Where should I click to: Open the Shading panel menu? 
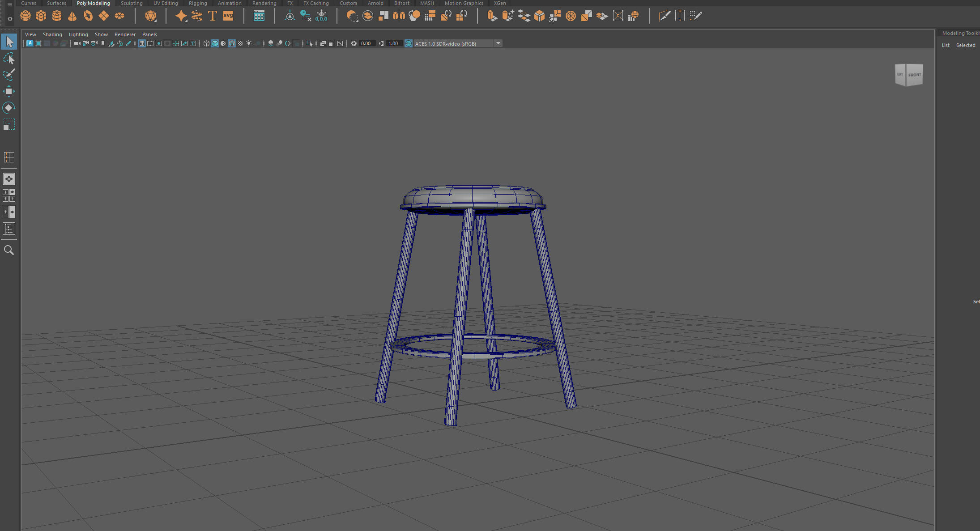point(52,34)
